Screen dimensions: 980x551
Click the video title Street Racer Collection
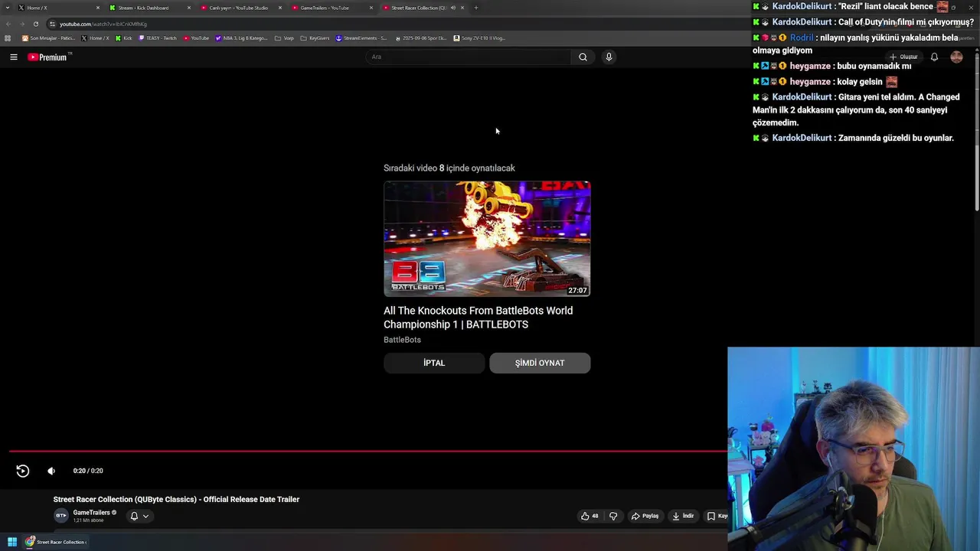click(176, 499)
